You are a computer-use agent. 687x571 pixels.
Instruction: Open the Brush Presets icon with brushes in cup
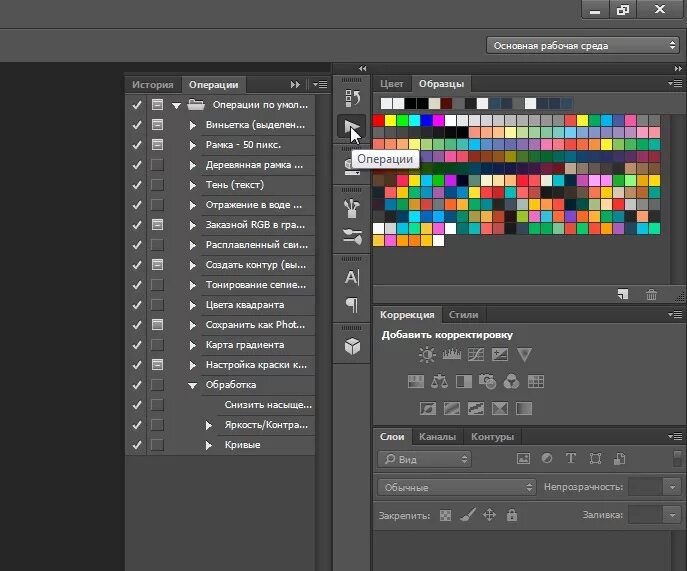click(x=352, y=208)
